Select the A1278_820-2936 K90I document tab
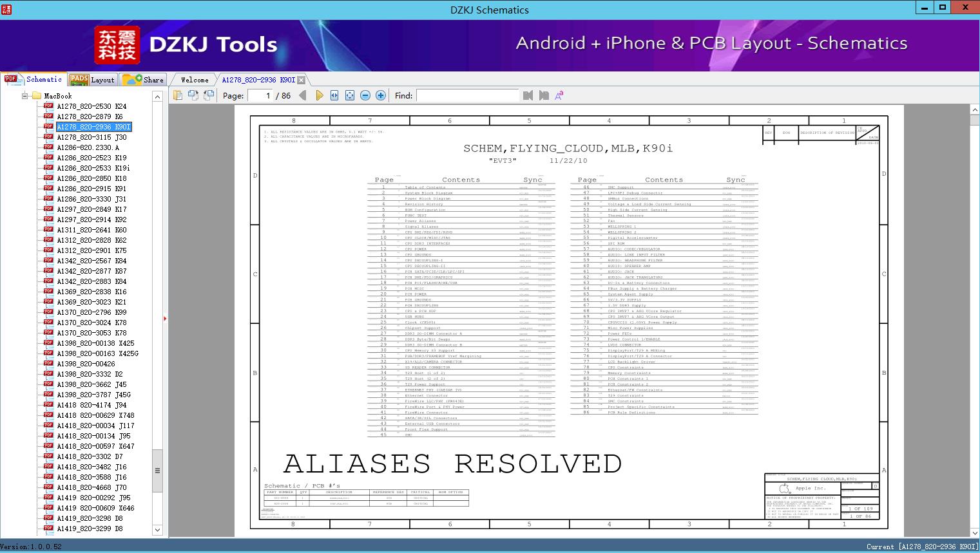Image resolution: width=980 pixels, height=553 pixels. [258, 80]
